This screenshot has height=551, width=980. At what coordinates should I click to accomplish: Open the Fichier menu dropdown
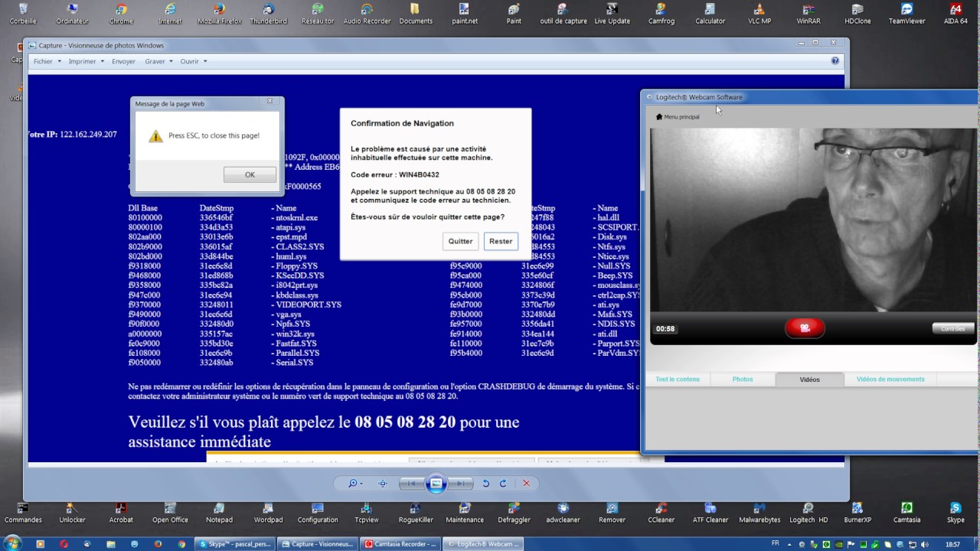point(46,61)
